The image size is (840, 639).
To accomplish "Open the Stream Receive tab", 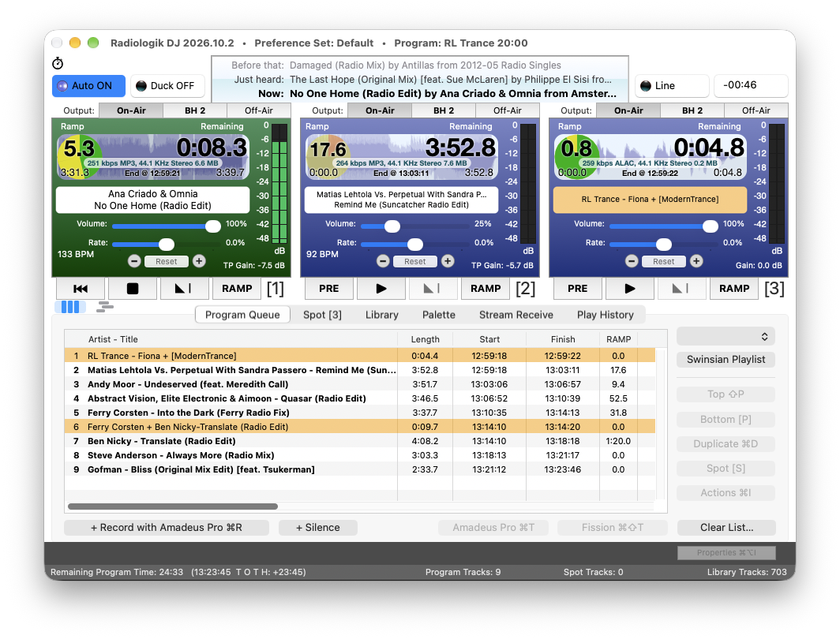I will click(x=516, y=315).
